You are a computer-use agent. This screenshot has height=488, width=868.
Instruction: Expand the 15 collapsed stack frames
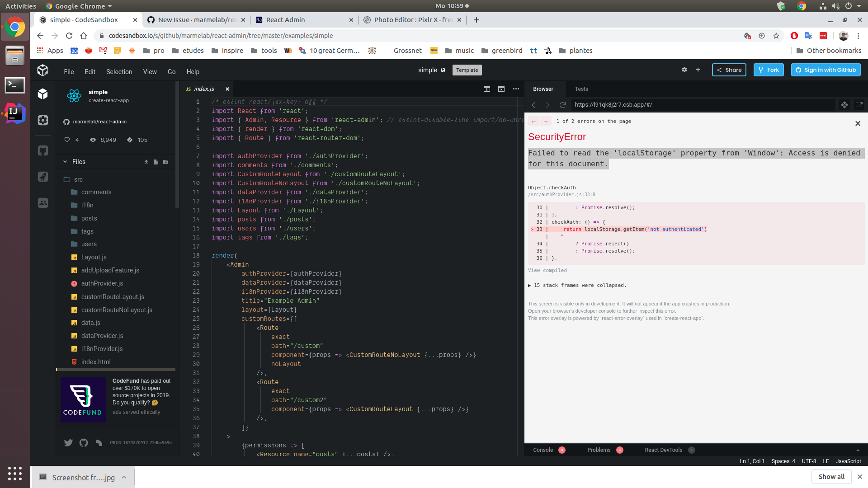[577, 285]
